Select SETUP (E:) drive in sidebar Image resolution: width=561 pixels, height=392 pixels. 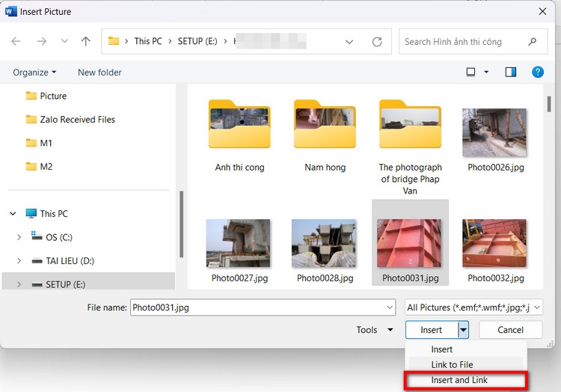tap(58, 284)
